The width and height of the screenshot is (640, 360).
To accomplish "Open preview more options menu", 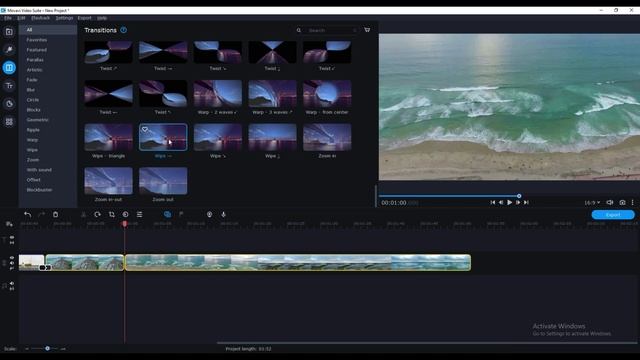I will point(633,202).
